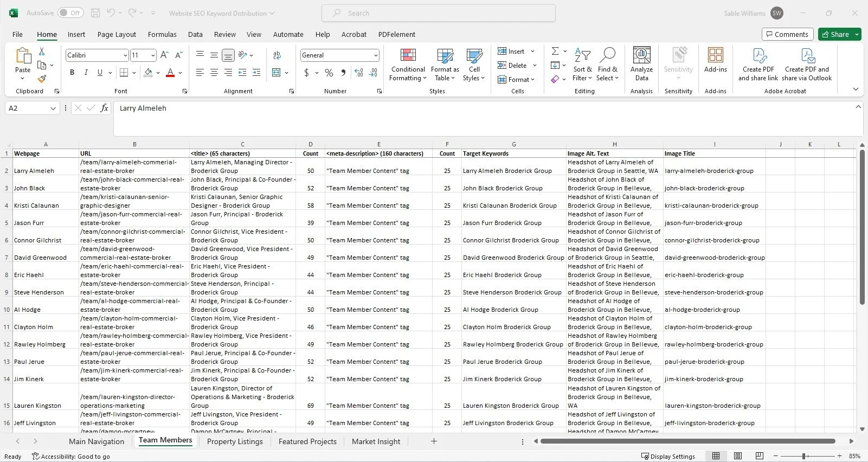Click the Undo arrow icon
Screen dimensions: 868x462
point(111,13)
